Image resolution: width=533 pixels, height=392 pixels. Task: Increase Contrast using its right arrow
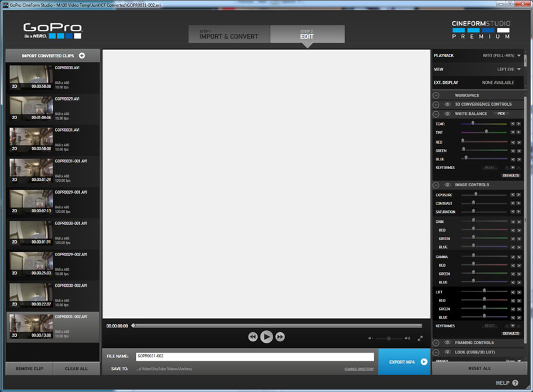point(518,204)
